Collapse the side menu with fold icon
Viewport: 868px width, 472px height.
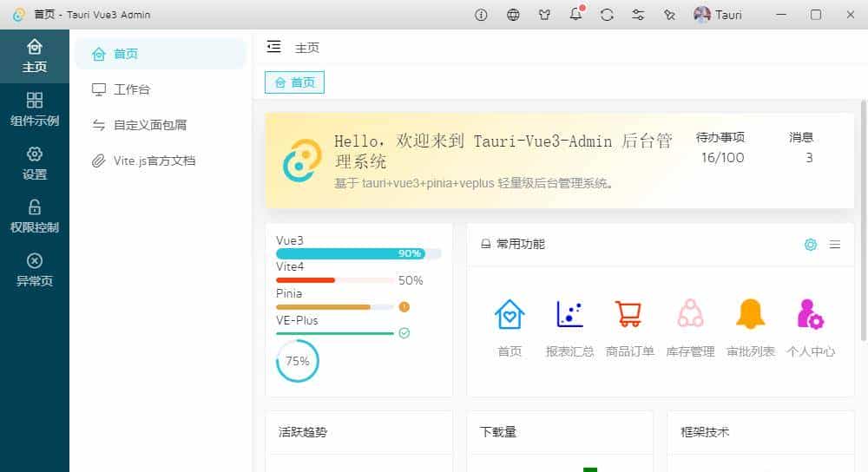click(273, 47)
